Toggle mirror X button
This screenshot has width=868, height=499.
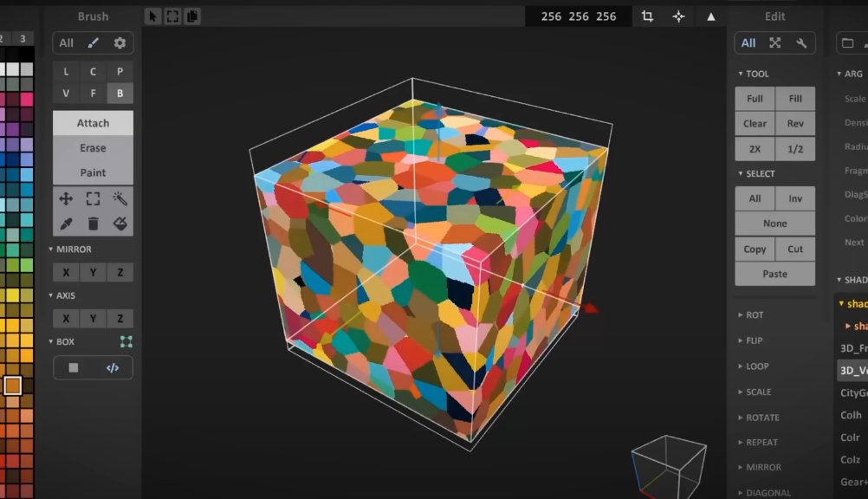tap(66, 273)
